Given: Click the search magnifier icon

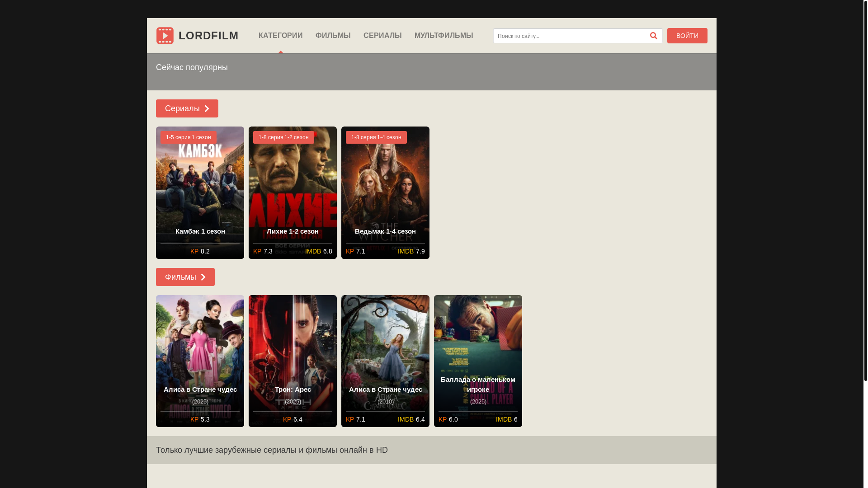Looking at the screenshot, I should pos(654,36).
